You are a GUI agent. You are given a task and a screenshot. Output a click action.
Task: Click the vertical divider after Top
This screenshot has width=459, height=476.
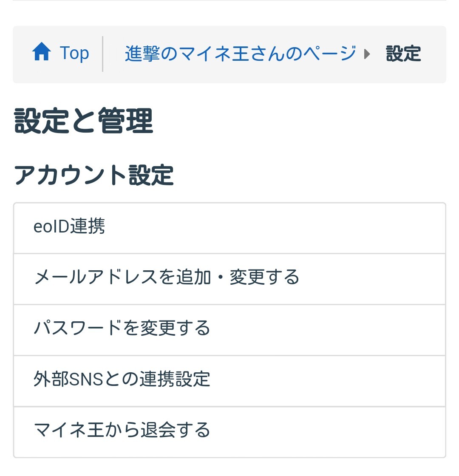coord(103,54)
